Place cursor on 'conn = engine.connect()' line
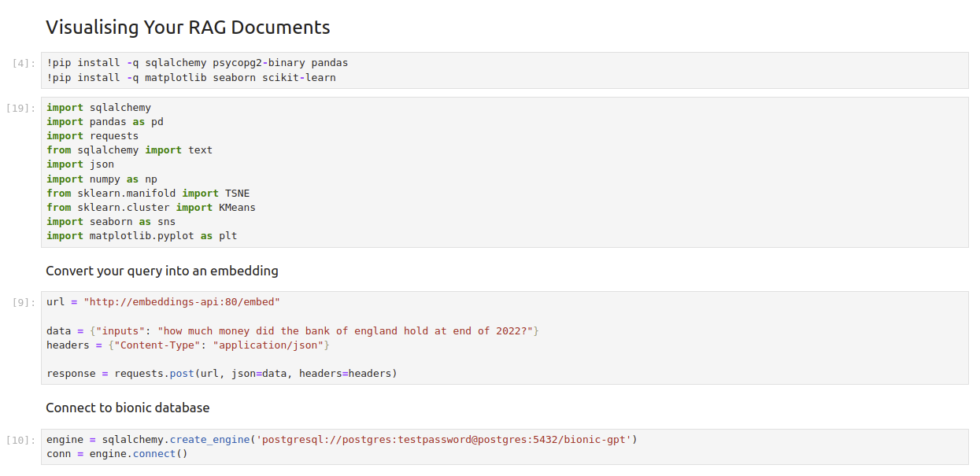980x476 pixels. pyautogui.click(x=116, y=454)
